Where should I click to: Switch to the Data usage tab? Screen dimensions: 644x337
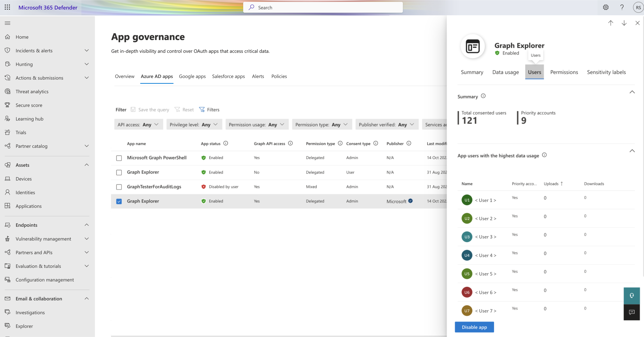point(506,72)
